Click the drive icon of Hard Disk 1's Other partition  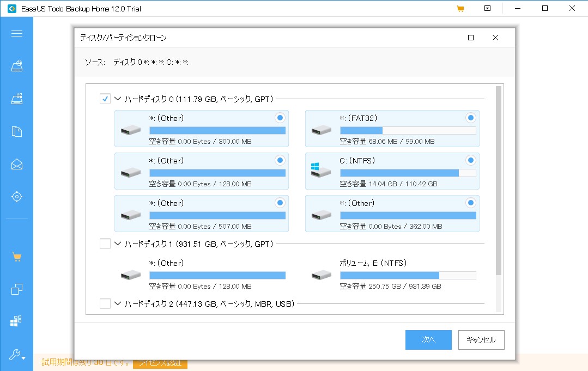130,275
